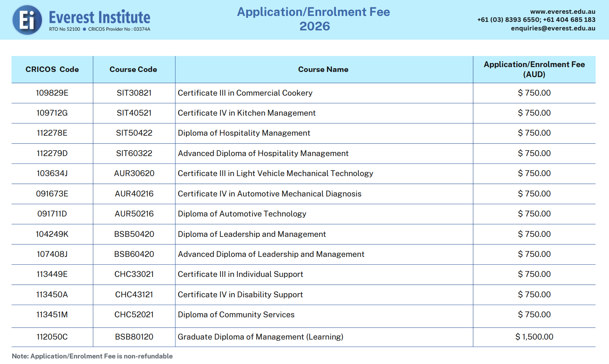609x364 pixels.
Task: Click the Application/Enrolment Fee (AUD) header
Action: coord(534,69)
